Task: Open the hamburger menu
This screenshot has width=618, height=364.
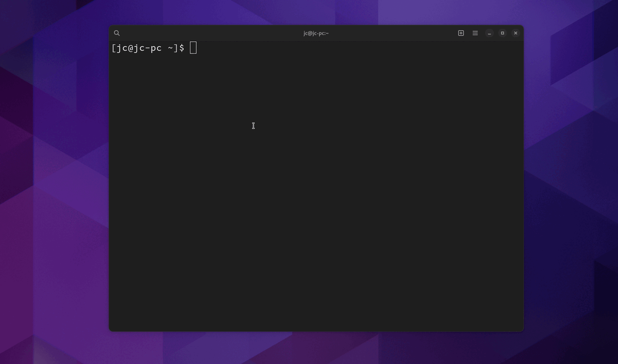Action: tap(475, 33)
